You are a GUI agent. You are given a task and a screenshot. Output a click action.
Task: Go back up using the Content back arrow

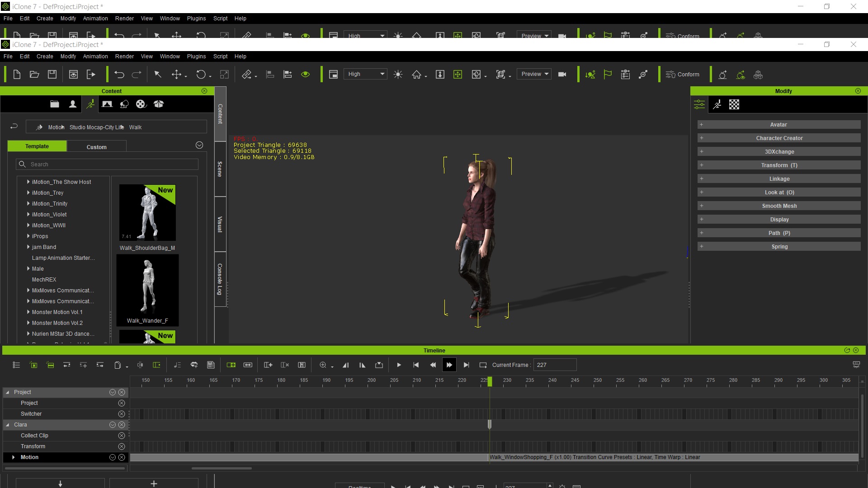click(x=14, y=127)
